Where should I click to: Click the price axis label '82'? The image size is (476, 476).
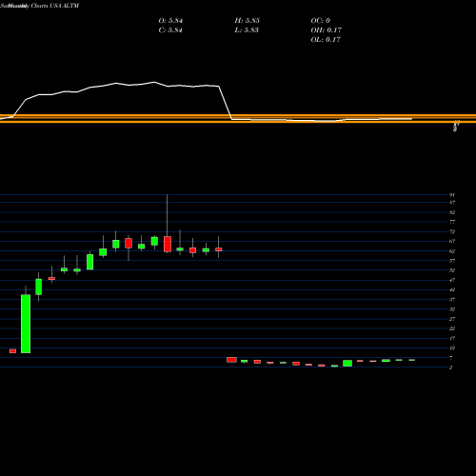pos(452,212)
